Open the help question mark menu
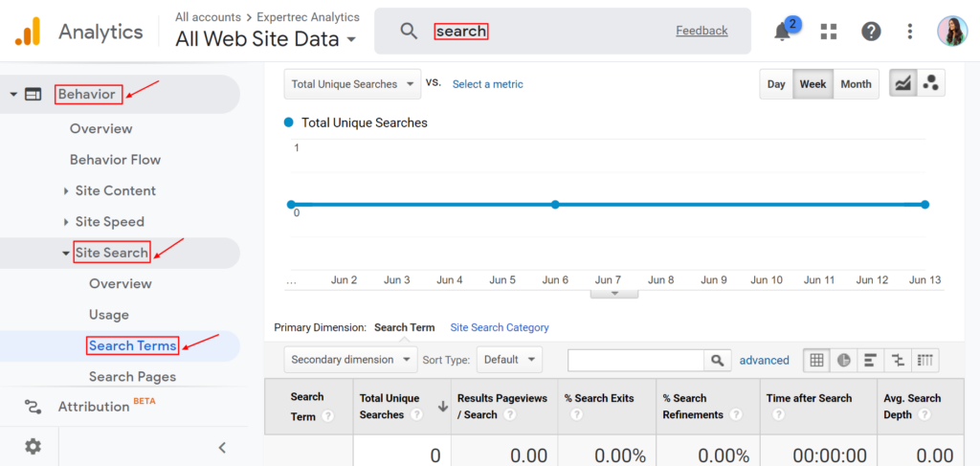Screen dimensions: 980x466 pos(871,32)
